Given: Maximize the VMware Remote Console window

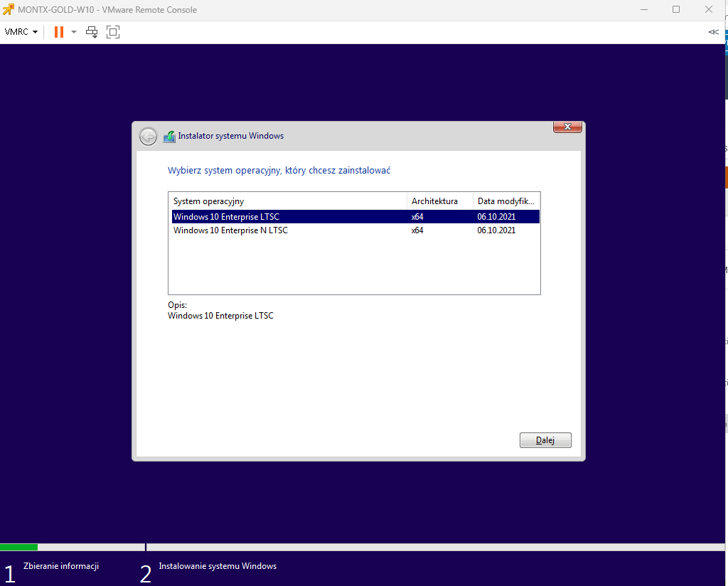Looking at the screenshot, I should pos(676,9).
